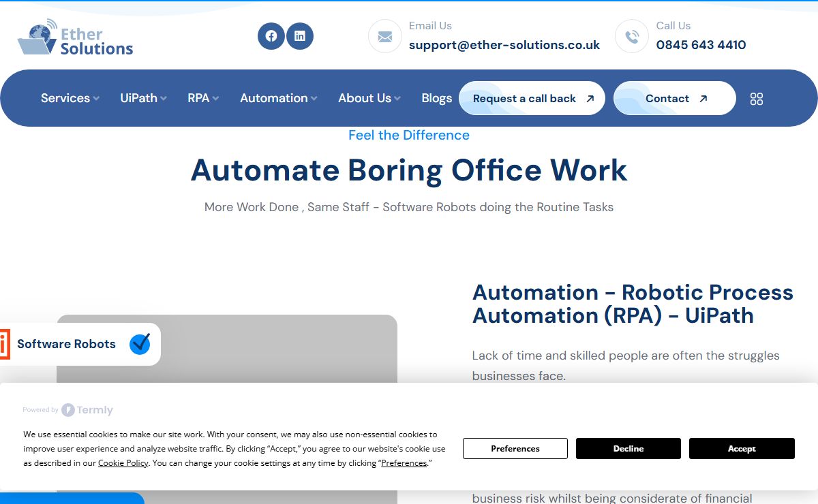Expand the About Us menu chevron

(x=397, y=99)
